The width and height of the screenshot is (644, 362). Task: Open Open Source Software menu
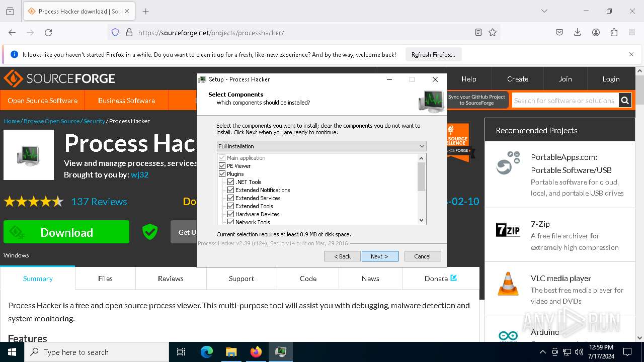(x=42, y=101)
